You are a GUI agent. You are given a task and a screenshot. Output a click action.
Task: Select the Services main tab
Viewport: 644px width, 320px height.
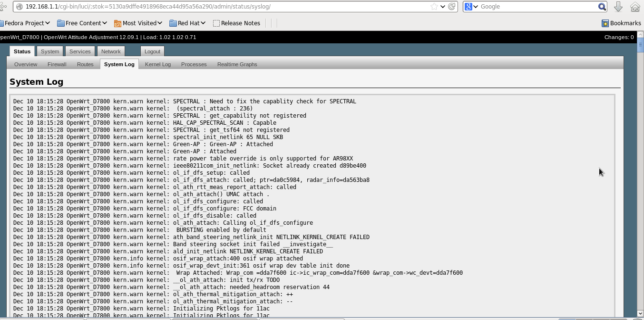(x=80, y=51)
